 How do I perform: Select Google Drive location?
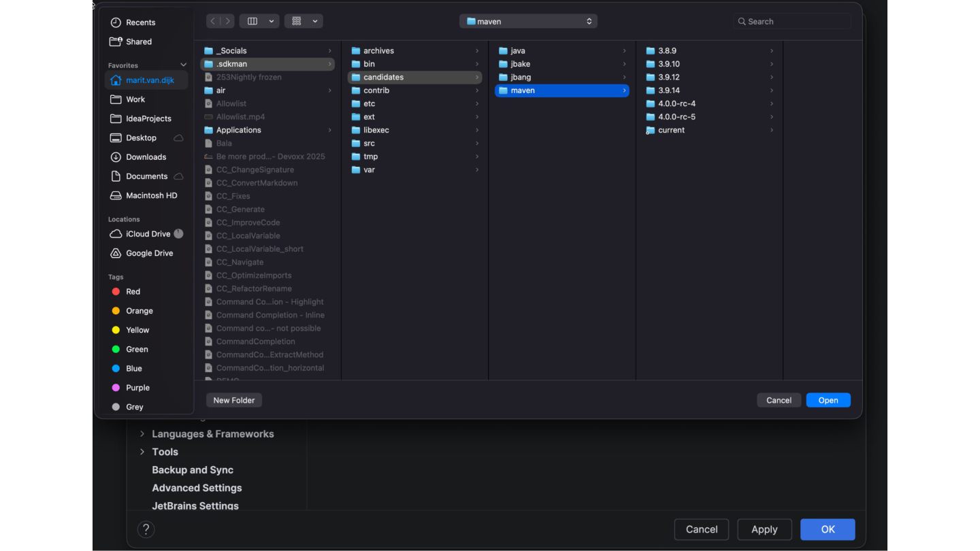pyautogui.click(x=149, y=253)
